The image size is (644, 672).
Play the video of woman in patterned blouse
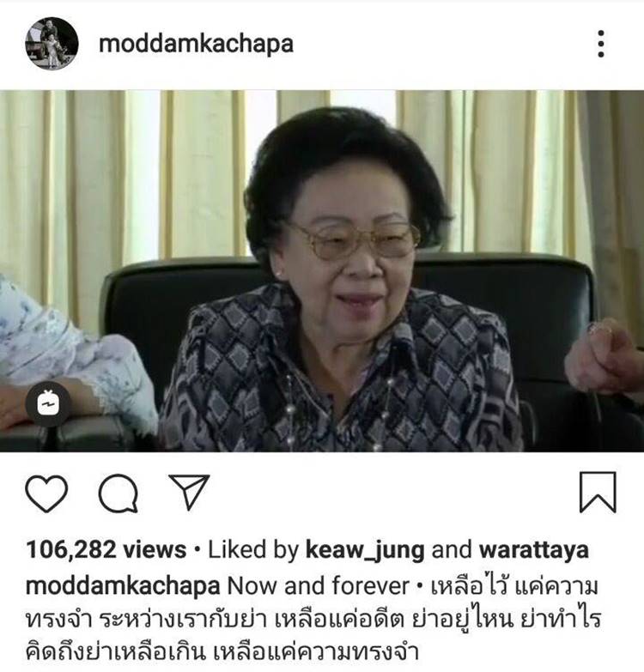coord(322,271)
